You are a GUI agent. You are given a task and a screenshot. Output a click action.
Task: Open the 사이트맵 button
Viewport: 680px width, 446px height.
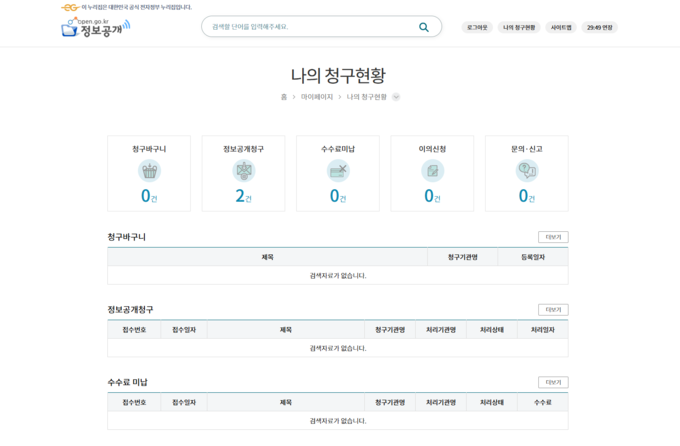tap(561, 27)
